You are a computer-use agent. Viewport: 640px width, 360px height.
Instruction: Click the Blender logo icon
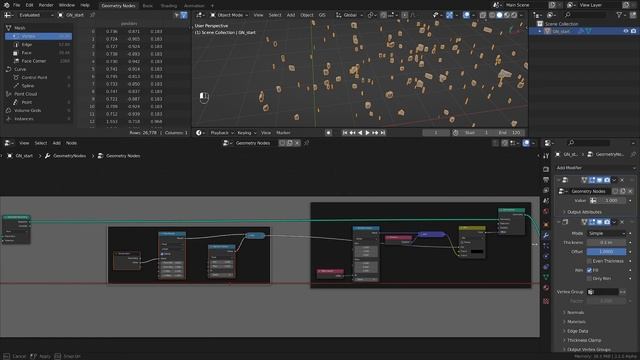(7, 5)
